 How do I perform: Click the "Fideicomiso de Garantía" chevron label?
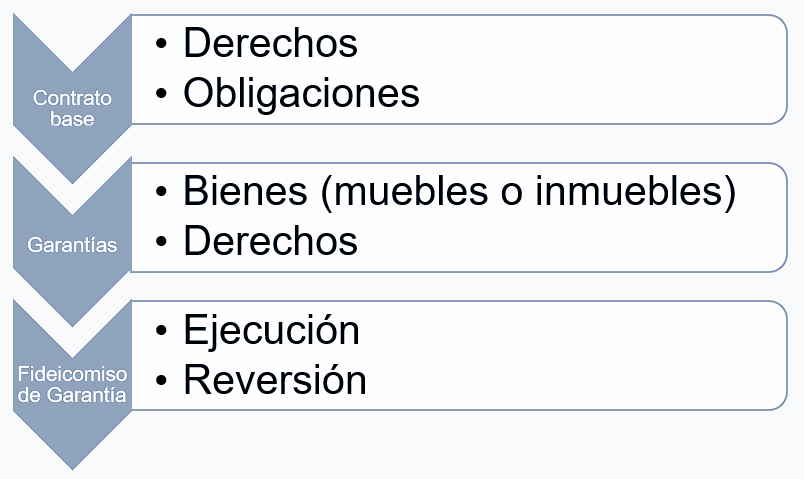coord(72,384)
